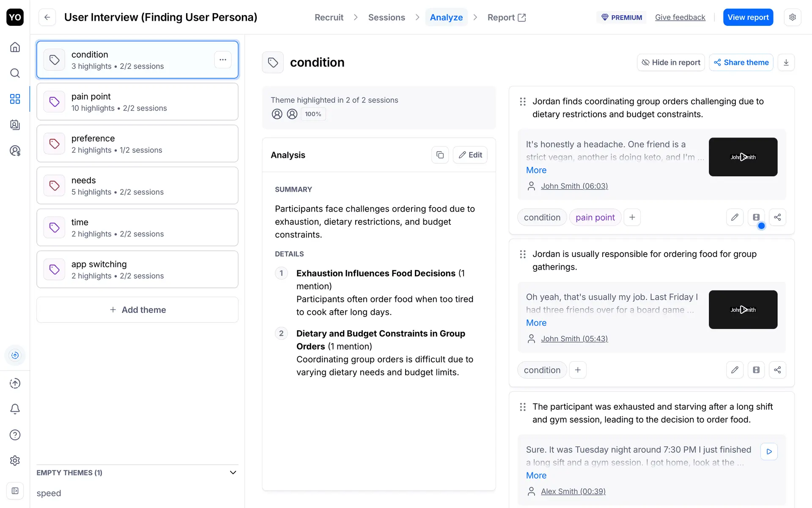The image size is (812, 508).
Task: Click share icon on first highlight card
Action: (777, 217)
